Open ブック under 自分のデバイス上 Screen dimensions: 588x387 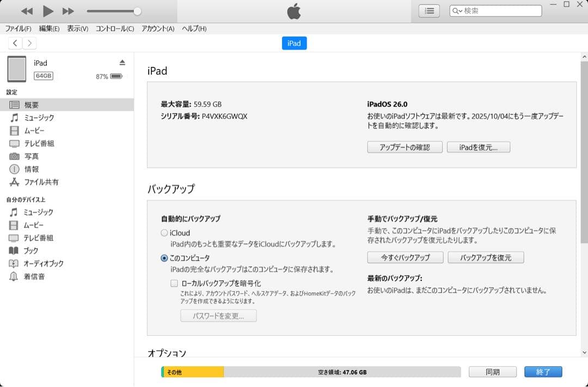coord(32,250)
